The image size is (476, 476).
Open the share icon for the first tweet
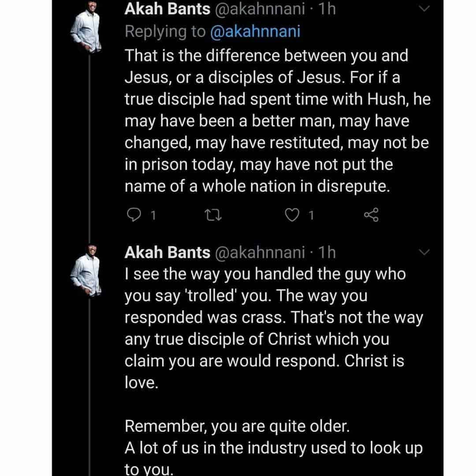371,215
